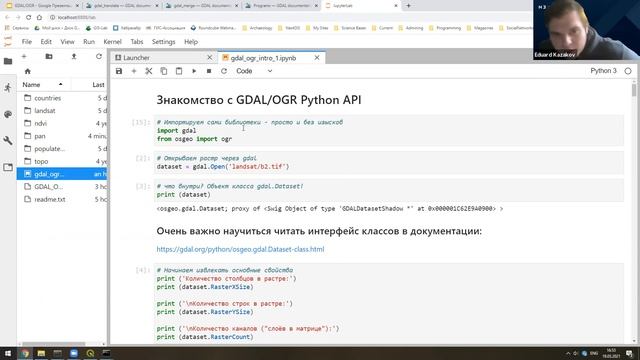
Task: Cut selected cells with scissors icon
Action: click(x=149, y=71)
